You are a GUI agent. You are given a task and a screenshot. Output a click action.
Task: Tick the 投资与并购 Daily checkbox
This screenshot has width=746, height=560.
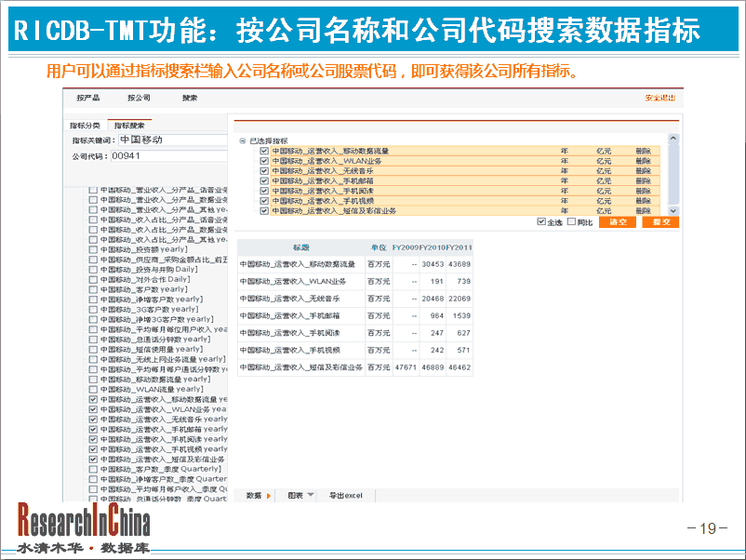(93, 270)
